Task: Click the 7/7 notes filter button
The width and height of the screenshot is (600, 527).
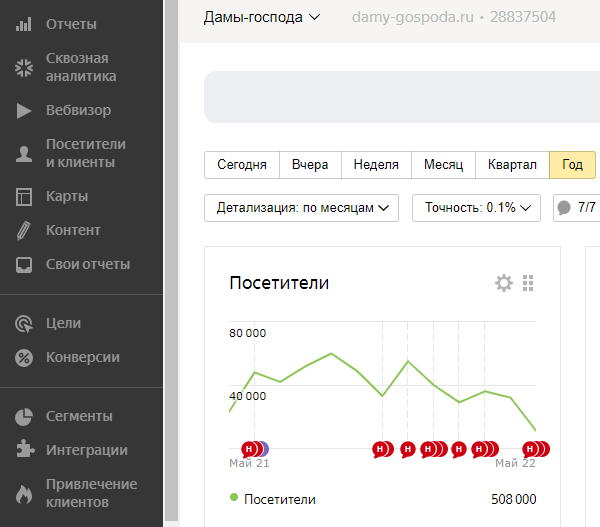Action: (577, 208)
